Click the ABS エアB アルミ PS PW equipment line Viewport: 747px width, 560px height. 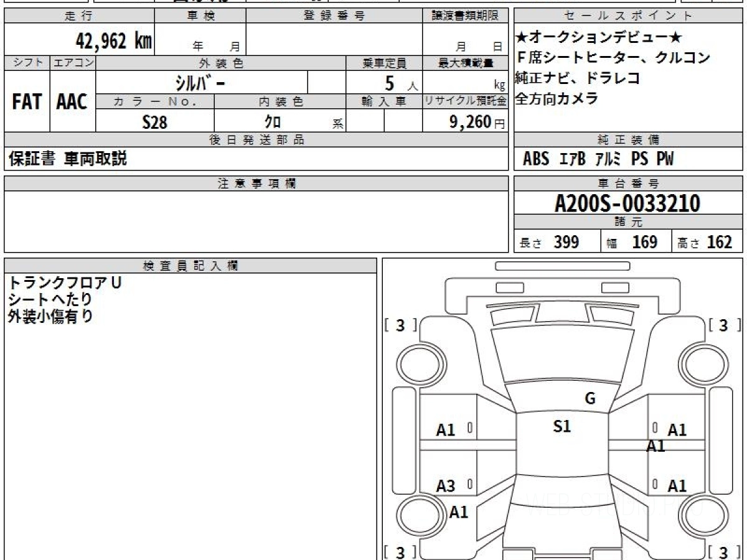pyautogui.click(x=598, y=159)
